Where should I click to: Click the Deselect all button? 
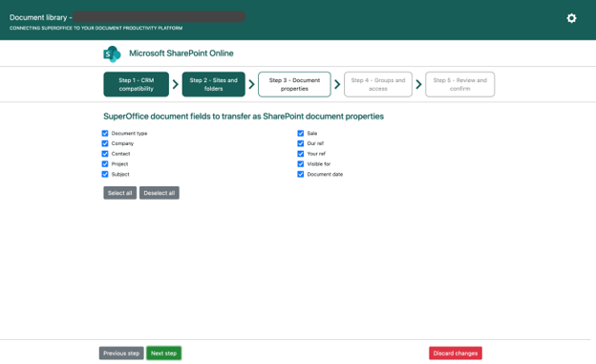coord(160,193)
